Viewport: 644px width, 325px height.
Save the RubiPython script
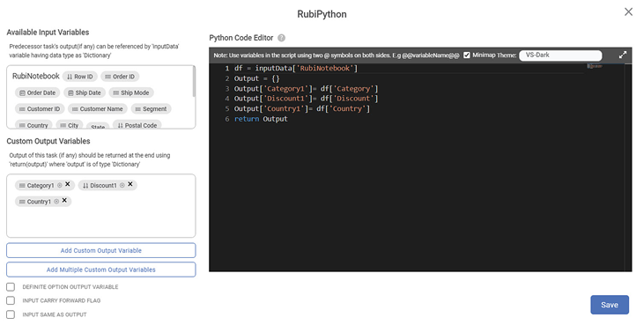point(610,305)
